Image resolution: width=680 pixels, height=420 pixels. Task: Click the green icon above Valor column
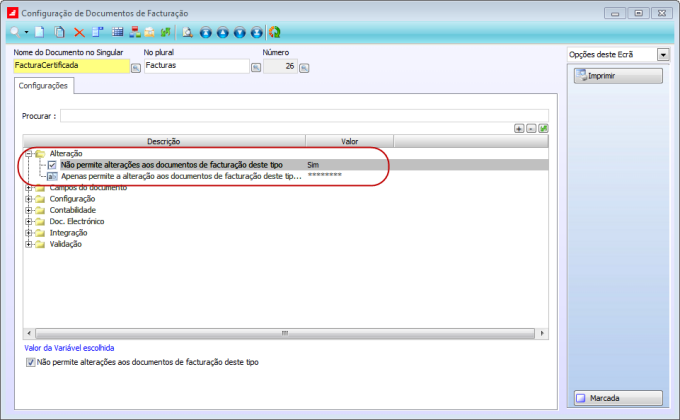coord(543,128)
